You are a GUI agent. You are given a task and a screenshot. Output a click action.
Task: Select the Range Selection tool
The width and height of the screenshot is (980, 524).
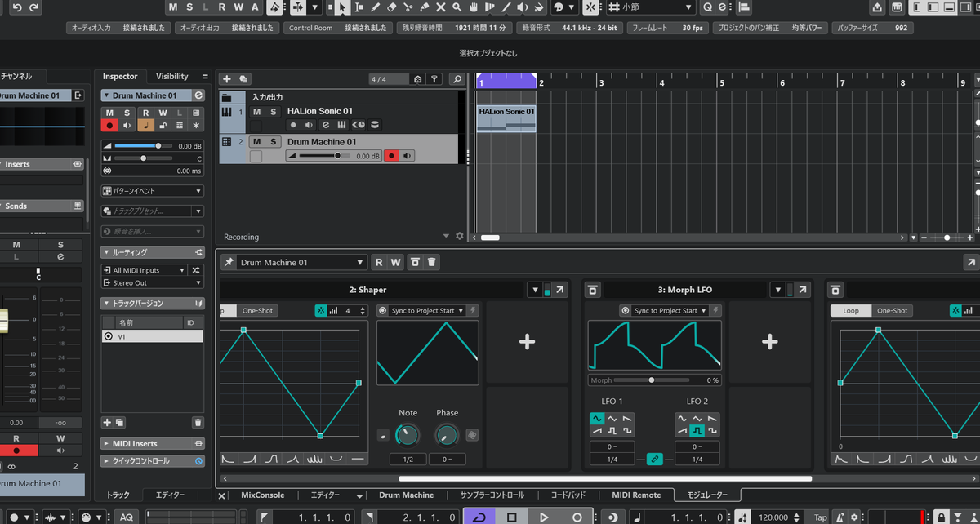(x=358, y=7)
